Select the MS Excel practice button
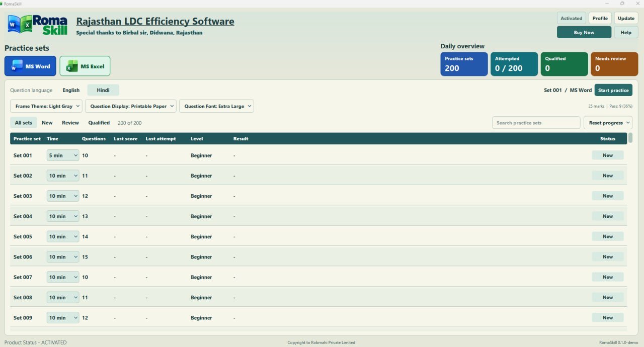 pyautogui.click(x=85, y=66)
